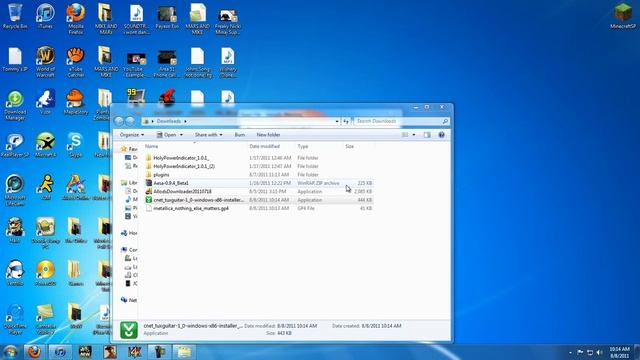
Task: Open Firefox from the taskbar
Action: coord(34,352)
